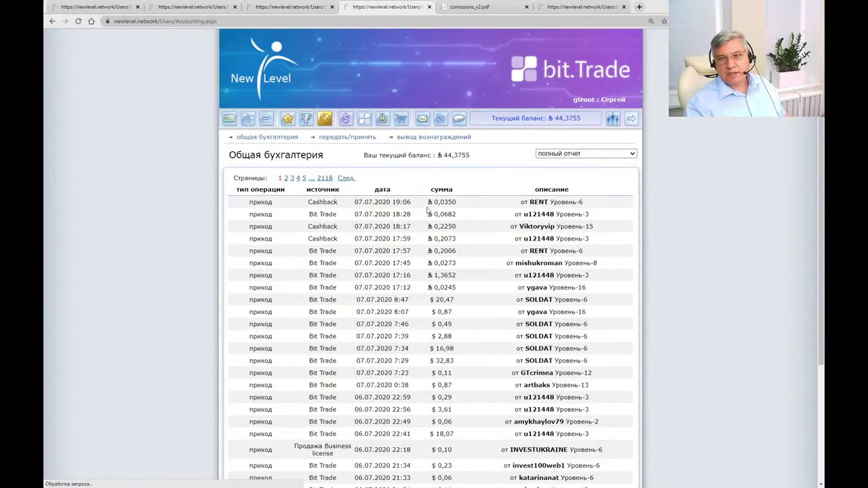The width and height of the screenshot is (868, 488).
Task: Click the username 'Viktoryvip' in the description
Action: click(x=537, y=226)
